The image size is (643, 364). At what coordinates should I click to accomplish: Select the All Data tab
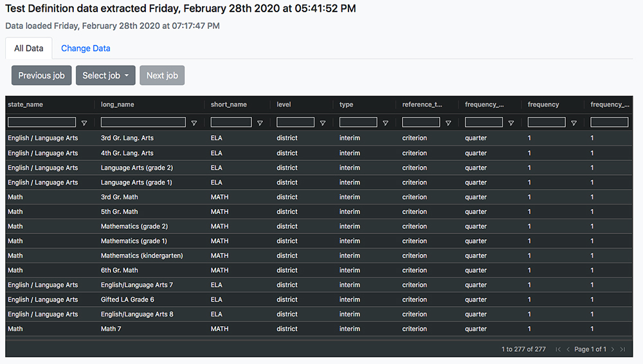[29, 48]
